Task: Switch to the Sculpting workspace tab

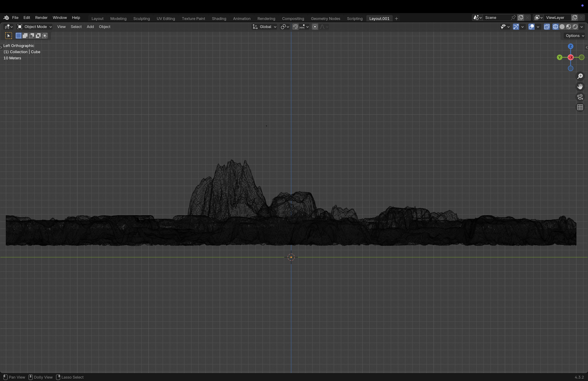Action: pos(141,19)
